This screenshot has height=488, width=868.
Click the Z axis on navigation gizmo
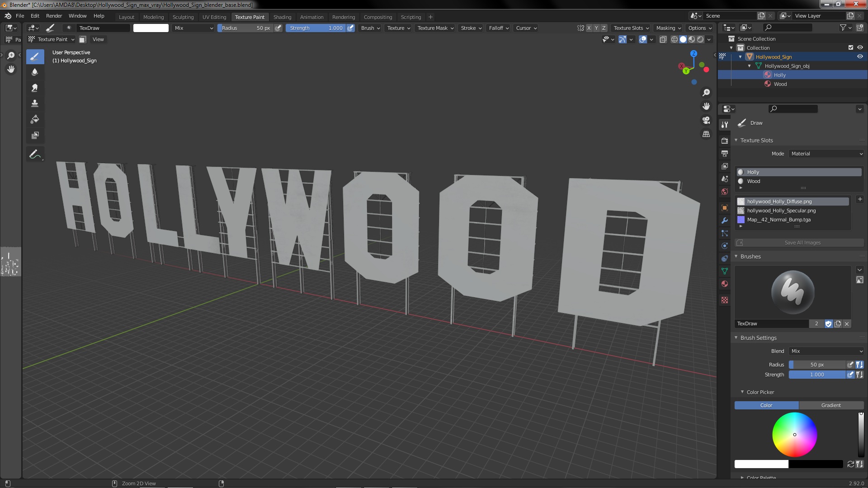click(x=693, y=53)
